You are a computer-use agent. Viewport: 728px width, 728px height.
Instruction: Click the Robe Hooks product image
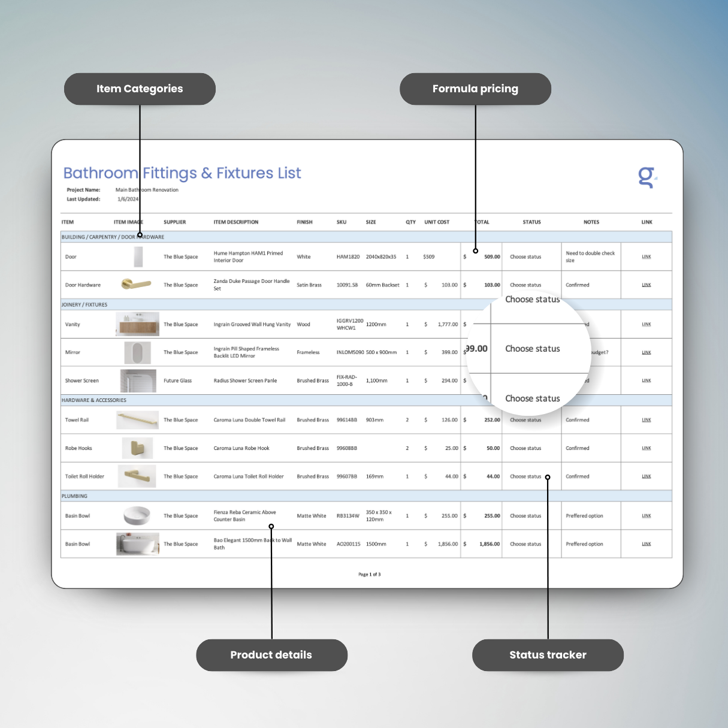137,448
